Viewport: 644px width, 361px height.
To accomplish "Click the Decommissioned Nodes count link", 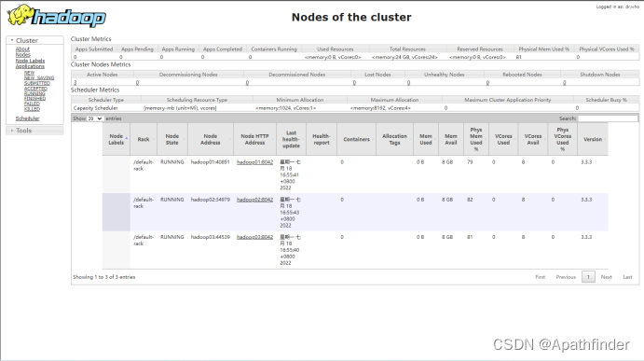I will (x=247, y=83).
